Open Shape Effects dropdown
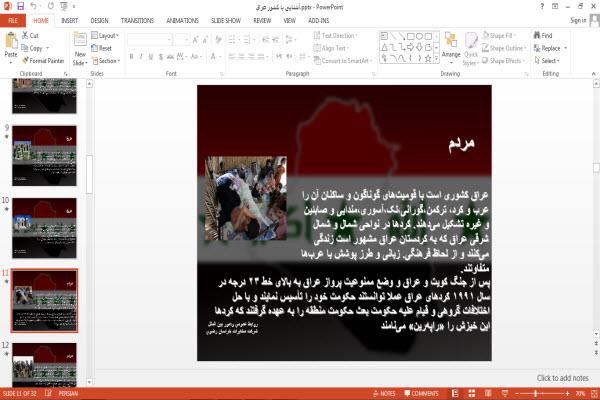Screen dimensions: 600x400 tap(503, 60)
